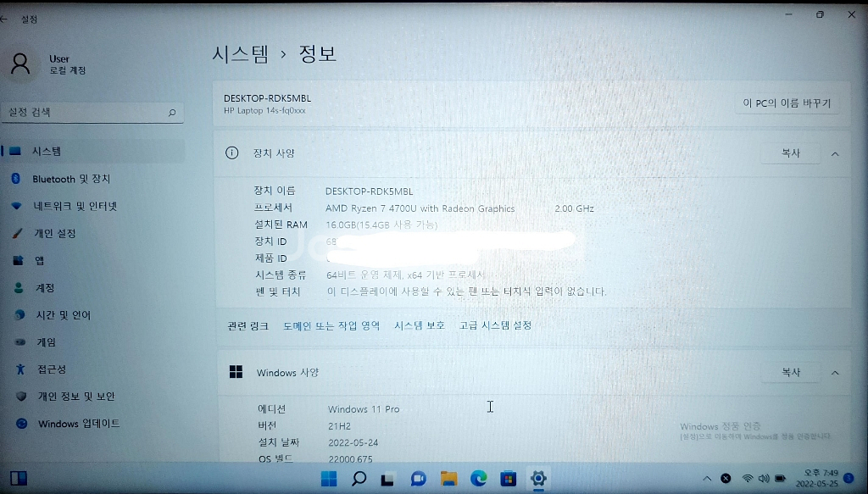Click the back arrow in Settings header

4,19
